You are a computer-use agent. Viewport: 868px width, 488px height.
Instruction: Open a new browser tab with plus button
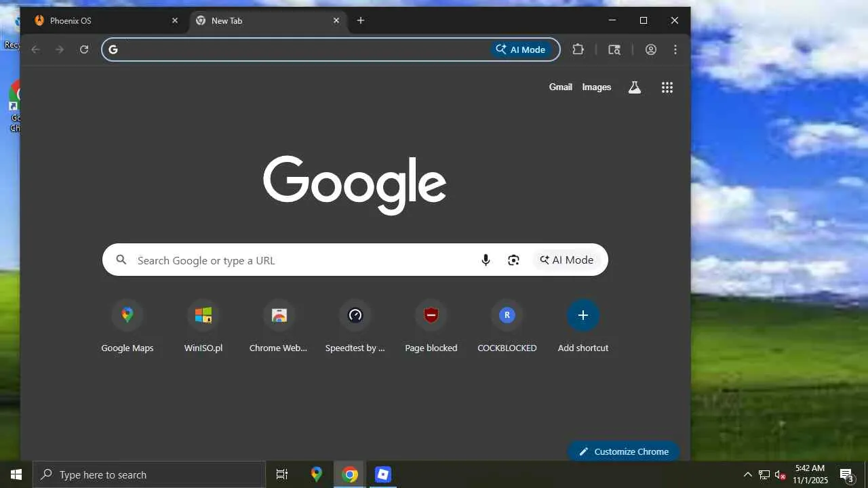(361, 20)
